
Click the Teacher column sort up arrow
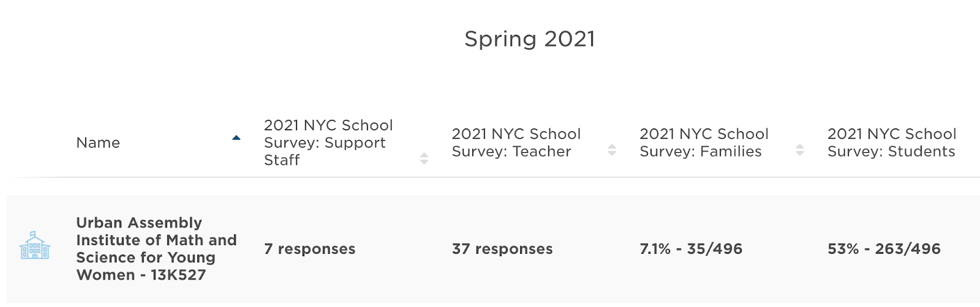click(612, 147)
